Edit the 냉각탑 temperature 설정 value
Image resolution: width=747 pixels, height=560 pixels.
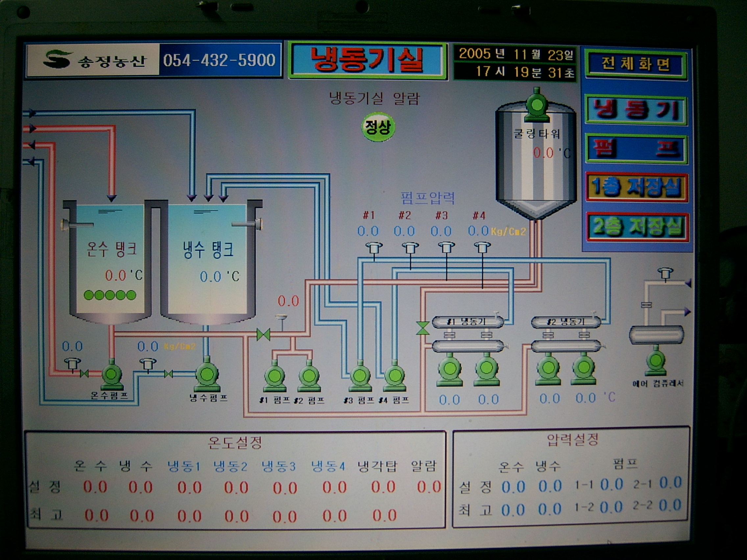click(383, 487)
